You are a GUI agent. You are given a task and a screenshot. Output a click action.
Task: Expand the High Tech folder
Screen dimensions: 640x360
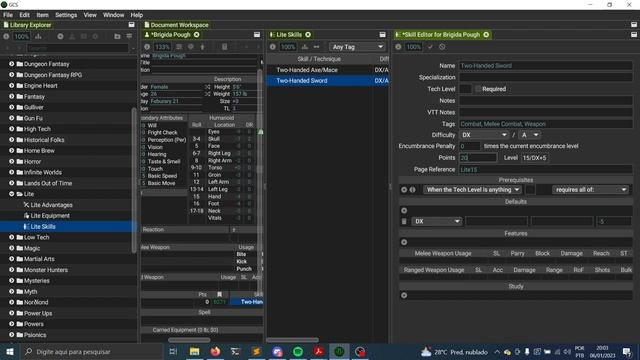tap(12, 129)
